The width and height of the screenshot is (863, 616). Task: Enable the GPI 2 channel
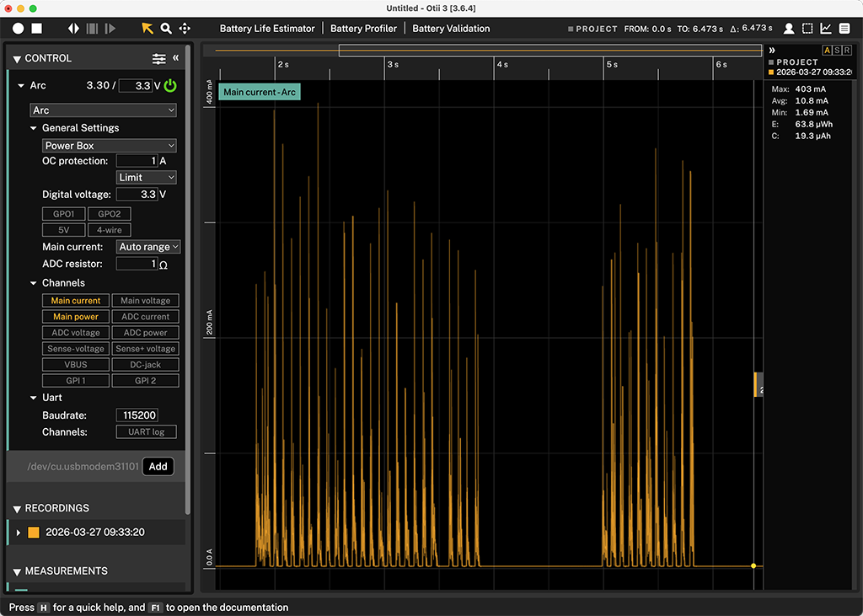(x=145, y=380)
